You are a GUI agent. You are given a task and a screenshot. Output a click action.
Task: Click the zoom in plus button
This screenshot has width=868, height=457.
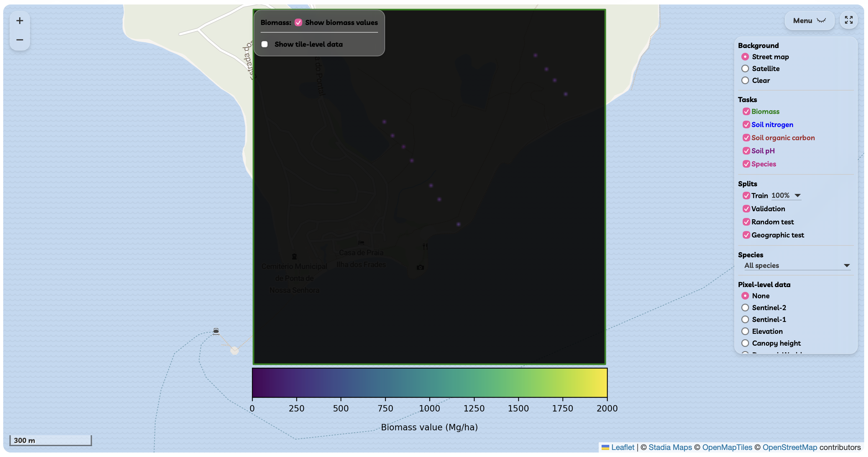[x=20, y=21]
